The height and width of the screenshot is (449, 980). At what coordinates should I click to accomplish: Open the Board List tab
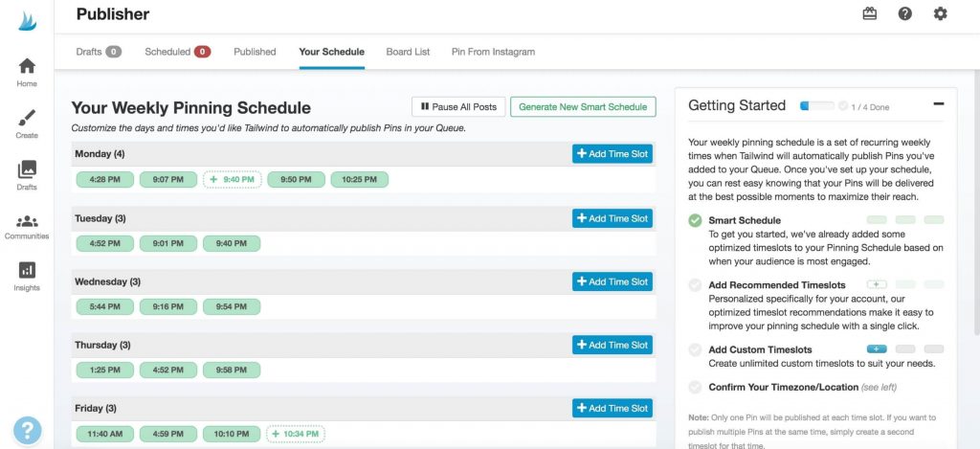coord(408,52)
